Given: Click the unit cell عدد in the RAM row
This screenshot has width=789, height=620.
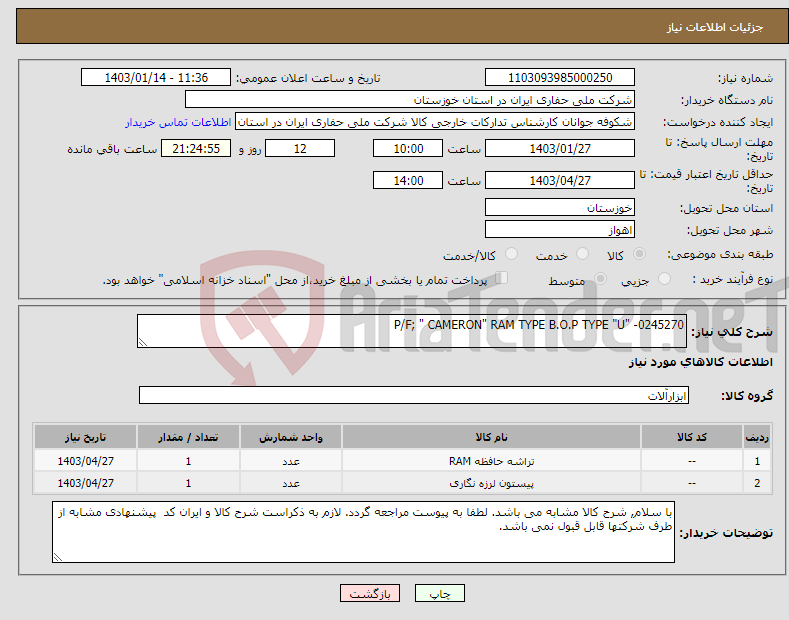Looking at the screenshot, I should [x=291, y=461].
